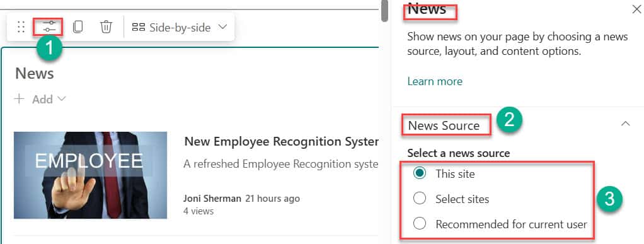Image resolution: width=644 pixels, height=244 pixels.
Task: Follow the Learn more link
Action: point(435,81)
